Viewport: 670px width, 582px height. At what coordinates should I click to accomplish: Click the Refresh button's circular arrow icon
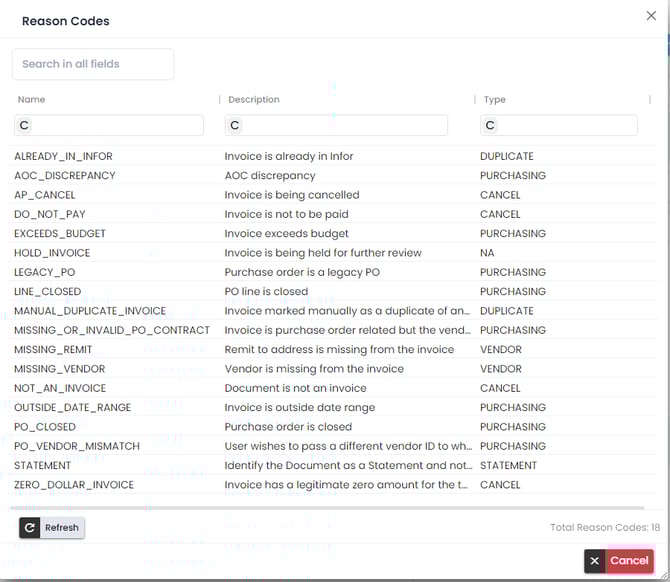[x=30, y=528]
